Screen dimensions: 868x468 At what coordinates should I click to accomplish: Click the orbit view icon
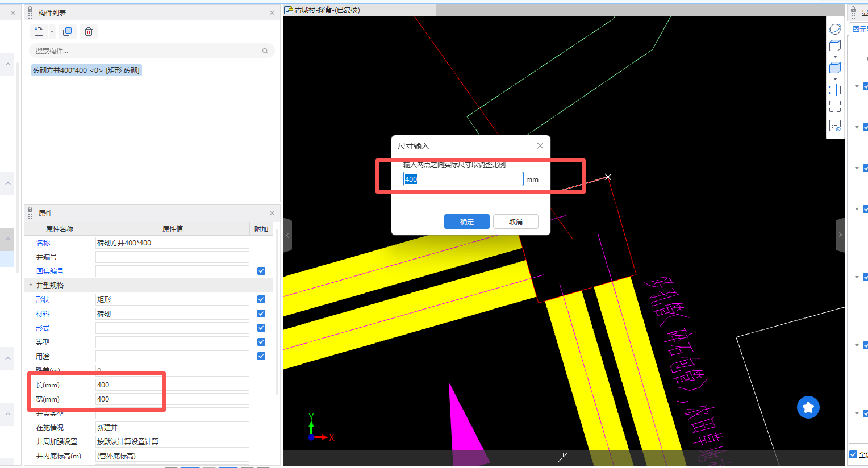[834, 29]
